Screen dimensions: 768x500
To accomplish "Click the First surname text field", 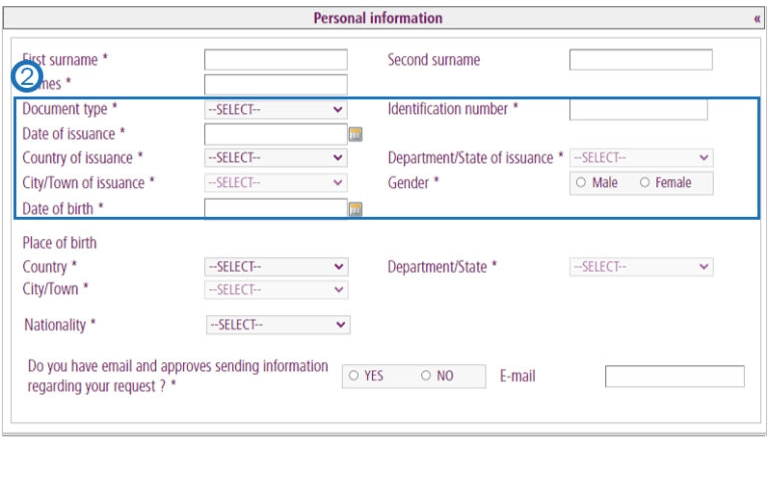I will click(x=276, y=60).
